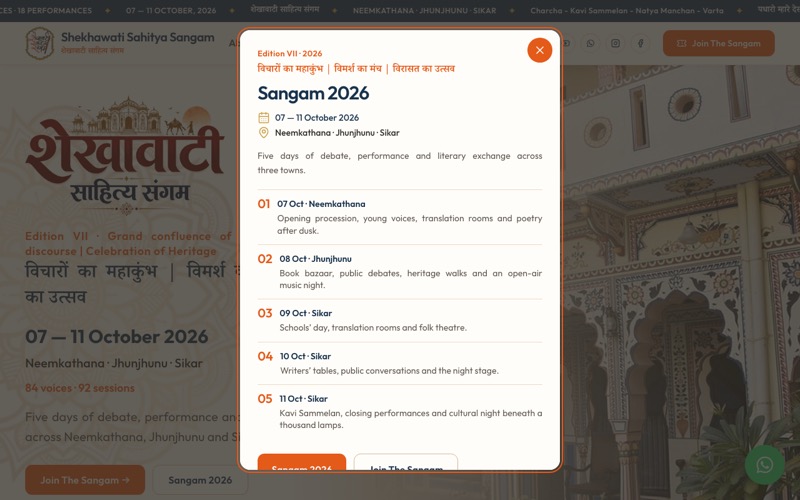This screenshot has height=500, width=800.
Task: Click the calendar icon beside 07 — 11 October 2026
Action: tap(263, 118)
